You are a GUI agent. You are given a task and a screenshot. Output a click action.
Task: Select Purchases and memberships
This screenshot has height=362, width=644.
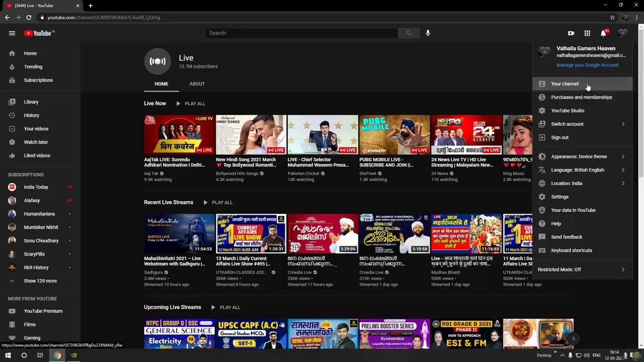tap(583, 97)
